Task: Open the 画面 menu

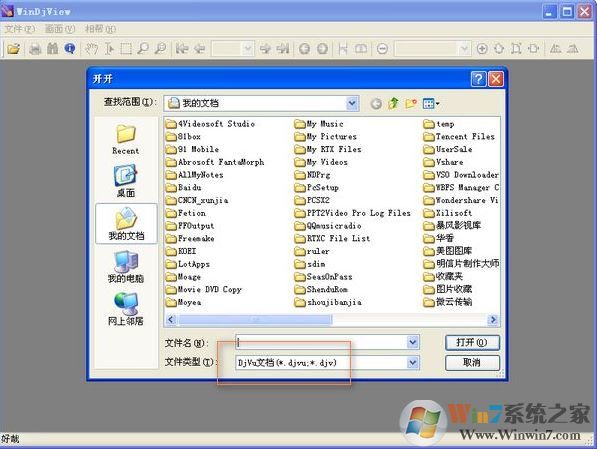Action: pos(60,29)
